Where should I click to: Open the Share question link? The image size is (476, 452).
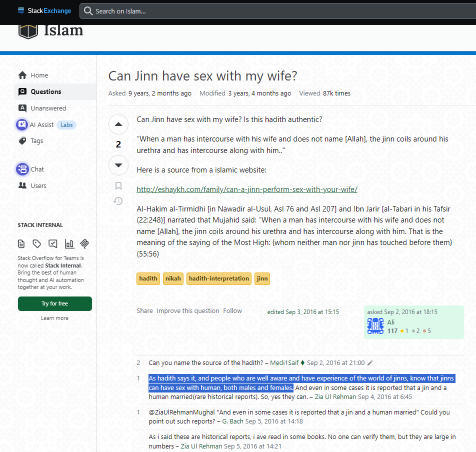(144, 311)
